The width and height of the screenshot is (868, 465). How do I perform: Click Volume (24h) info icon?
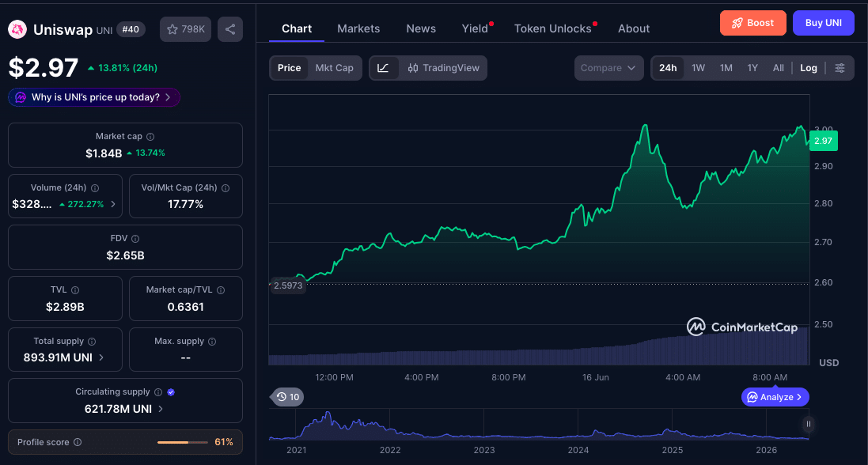coord(95,187)
